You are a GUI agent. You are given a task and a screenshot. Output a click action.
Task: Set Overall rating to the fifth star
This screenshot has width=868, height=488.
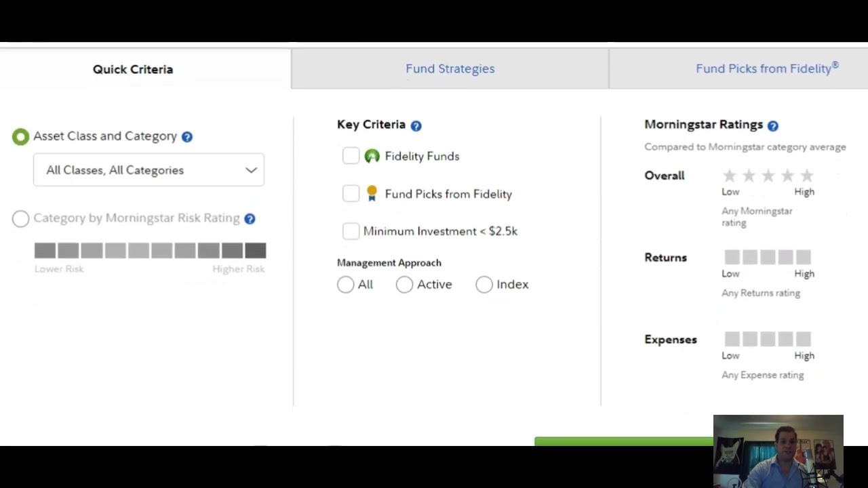(806, 176)
